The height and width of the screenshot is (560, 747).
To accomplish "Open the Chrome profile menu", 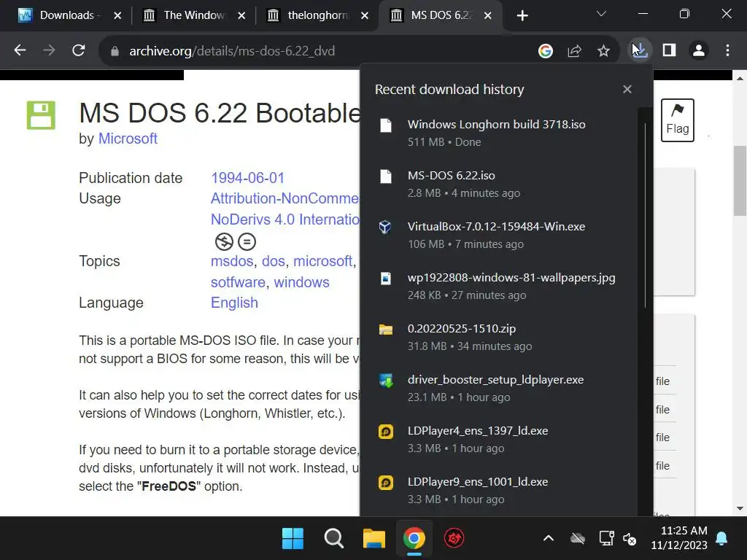I will point(699,50).
